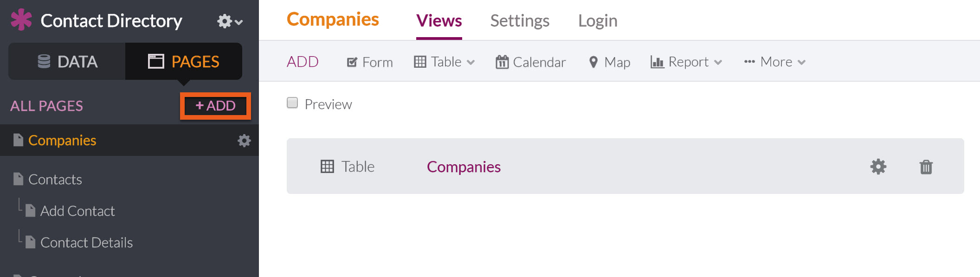Screen dimensions: 980x277
Task: Toggle the Preview checkbox
Action: click(x=292, y=103)
